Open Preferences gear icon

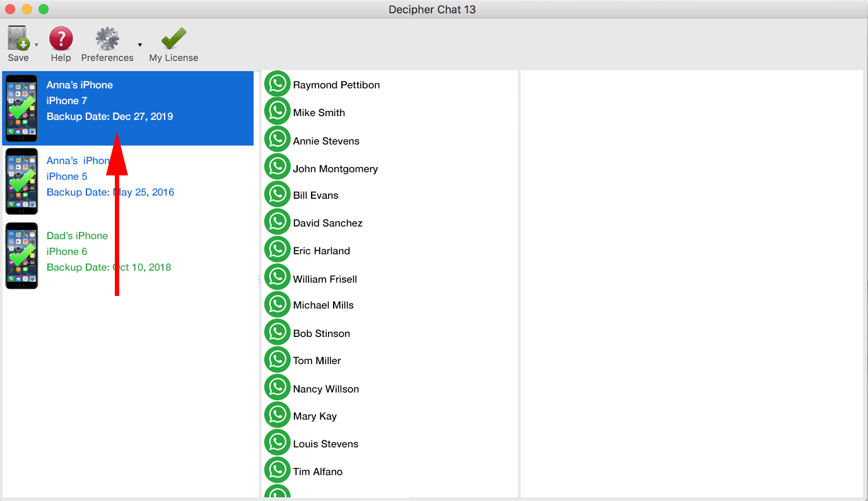[107, 39]
